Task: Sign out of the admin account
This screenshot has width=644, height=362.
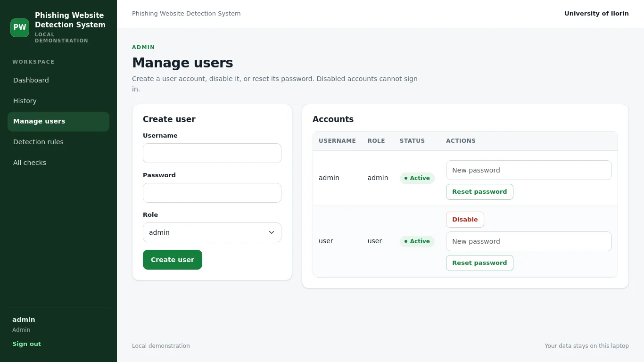Action: [x=26, y=344]
